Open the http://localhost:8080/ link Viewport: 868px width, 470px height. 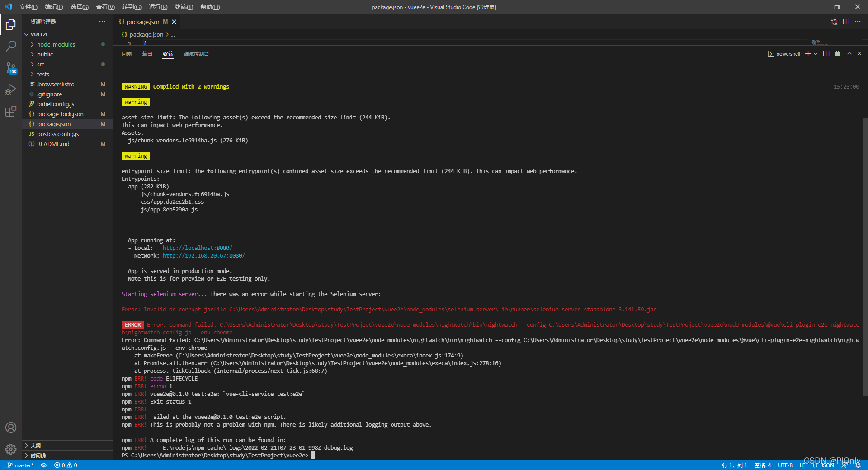(197, 248)
